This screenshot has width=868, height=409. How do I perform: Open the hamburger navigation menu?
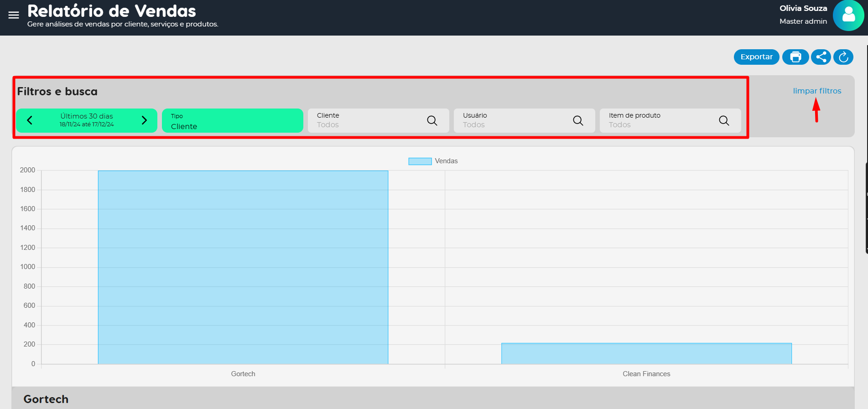(14, 15)
